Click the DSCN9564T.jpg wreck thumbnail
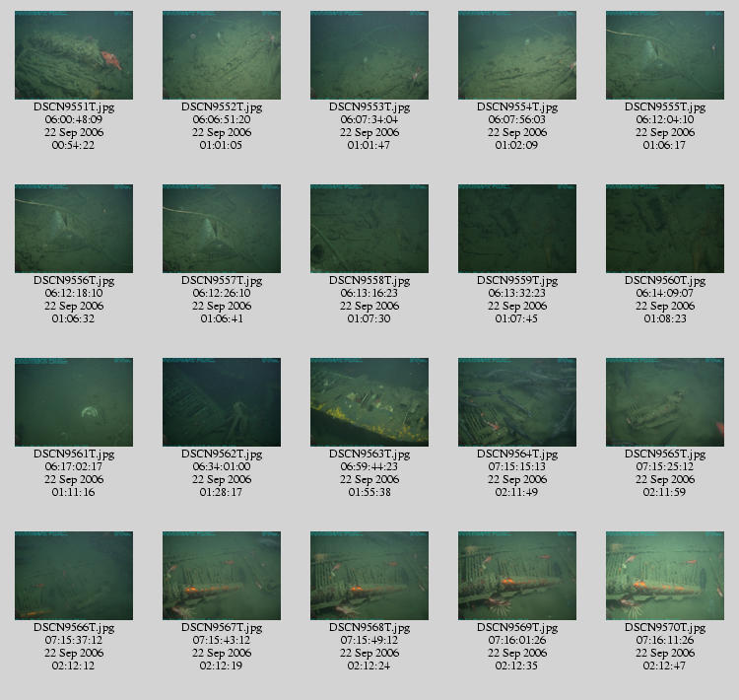Screen dimensions: 739x700 517,402
